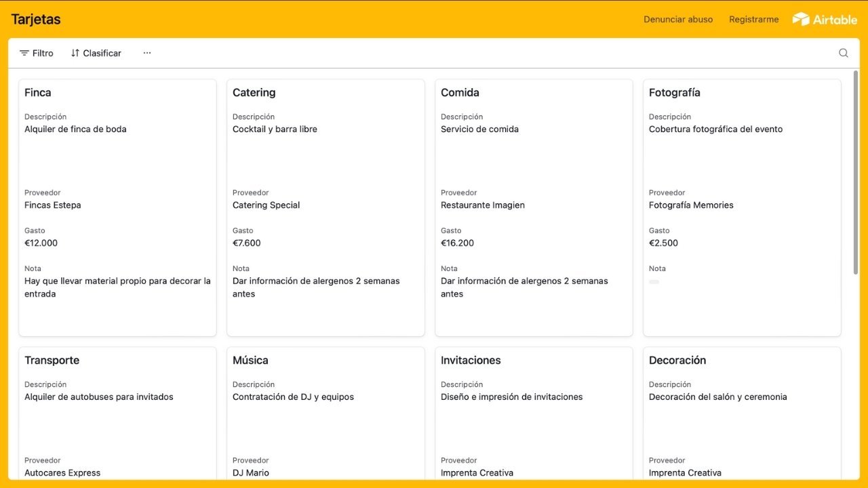Click the search magnifier icon

point(844,53)
